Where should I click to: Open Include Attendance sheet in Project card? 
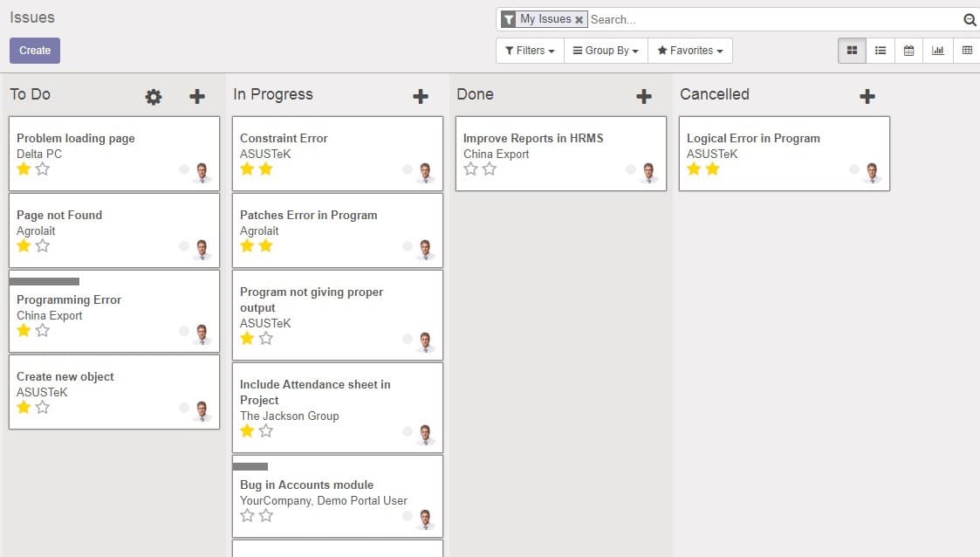(x=338, y=408)
